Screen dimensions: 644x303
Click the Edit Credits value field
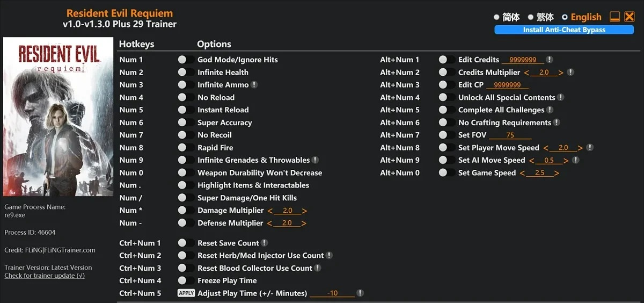pos(523,60)
